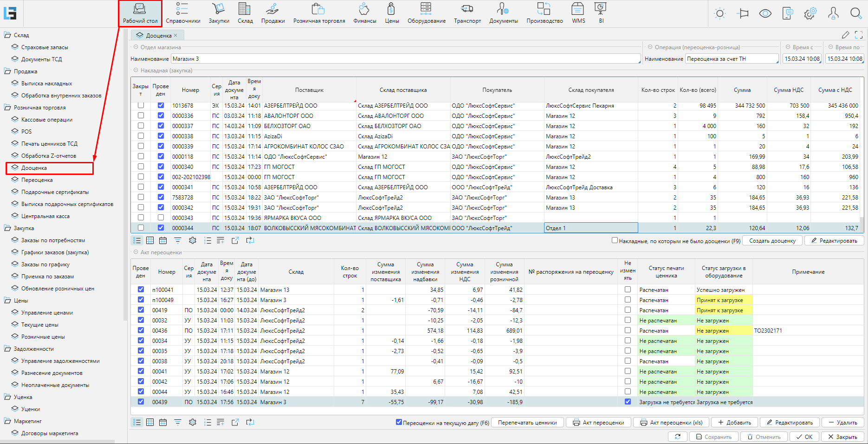Click the Магазин 3 name input field

pos(405,59)
